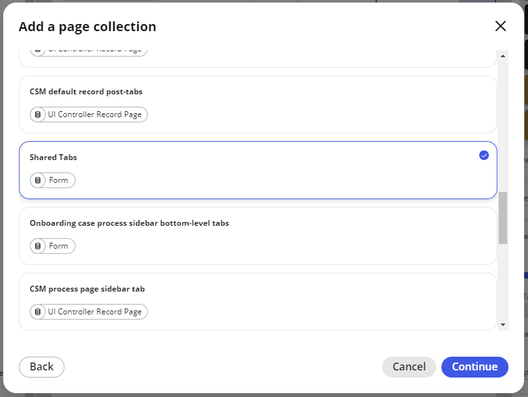Viewport: 528px width, 397px height.
Task: Click the Shared Tabs card title
Action: [x=53, y=157]
